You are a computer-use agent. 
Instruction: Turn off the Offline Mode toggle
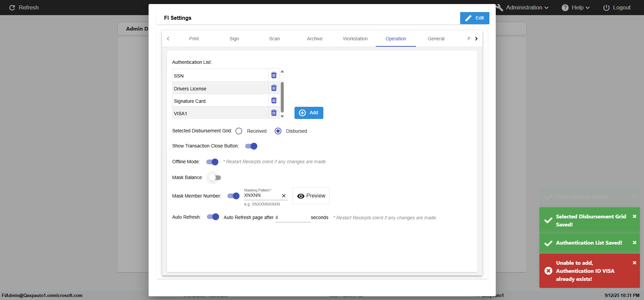point(212,162)
